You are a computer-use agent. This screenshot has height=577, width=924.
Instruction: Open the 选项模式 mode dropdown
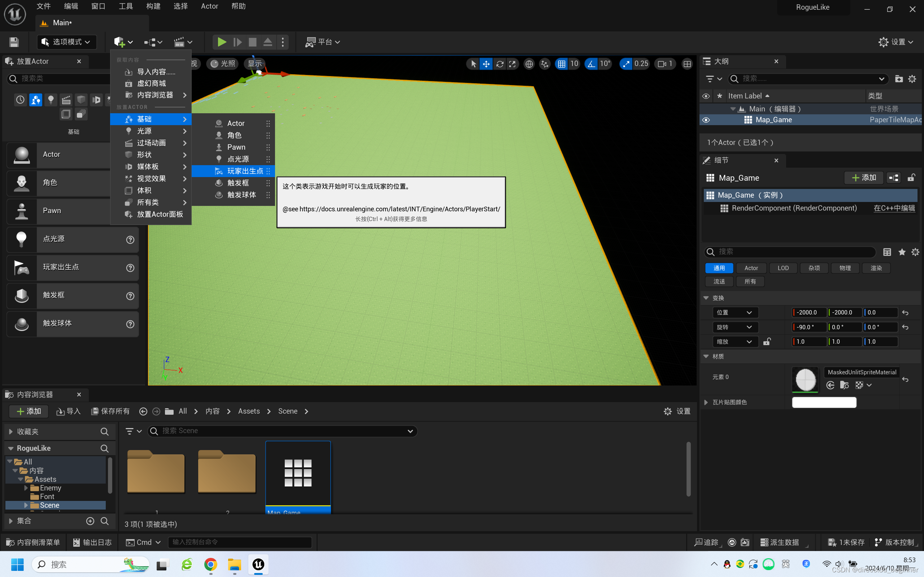pos(67,42)
